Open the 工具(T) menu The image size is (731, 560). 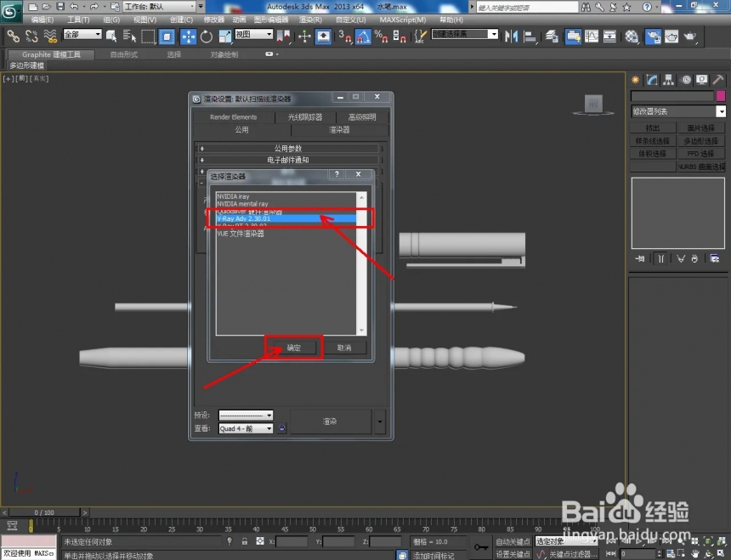(x=78, y=20)
